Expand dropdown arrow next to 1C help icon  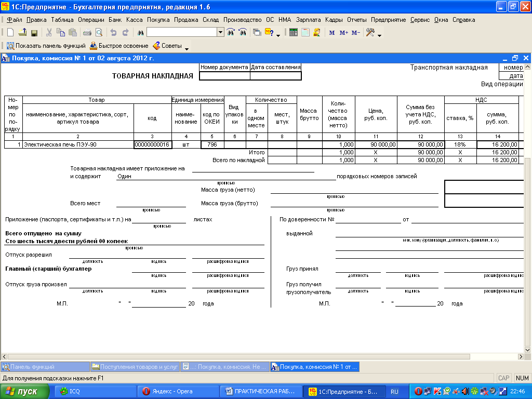click(x=278, y=35)
